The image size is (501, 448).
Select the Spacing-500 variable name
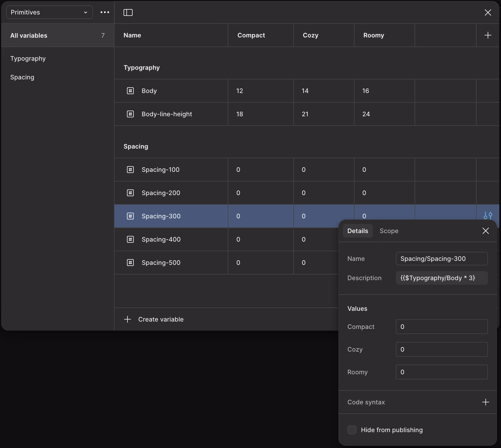click(x=161, y=263)
